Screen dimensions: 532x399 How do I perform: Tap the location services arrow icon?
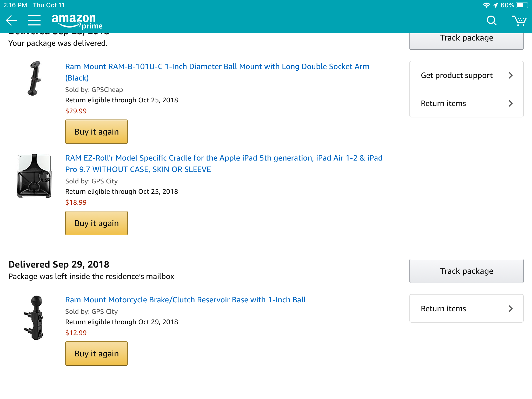pyautogui.click(x=495, y=5)
